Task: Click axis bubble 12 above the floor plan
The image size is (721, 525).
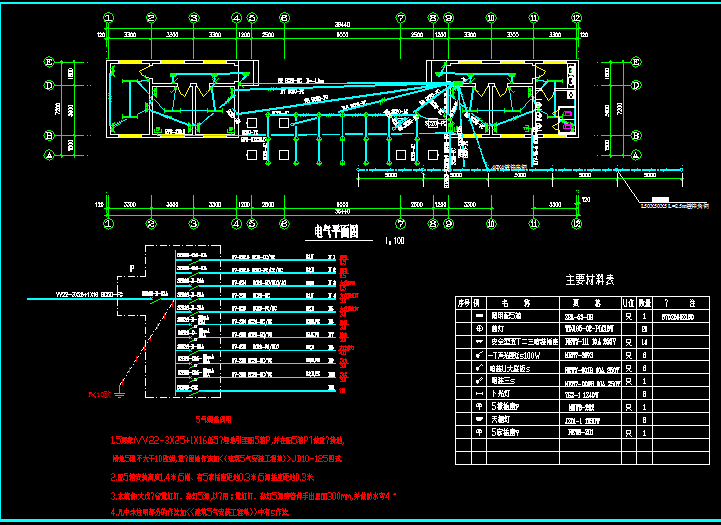Action: pyautogui.click(x=577, y=18)
